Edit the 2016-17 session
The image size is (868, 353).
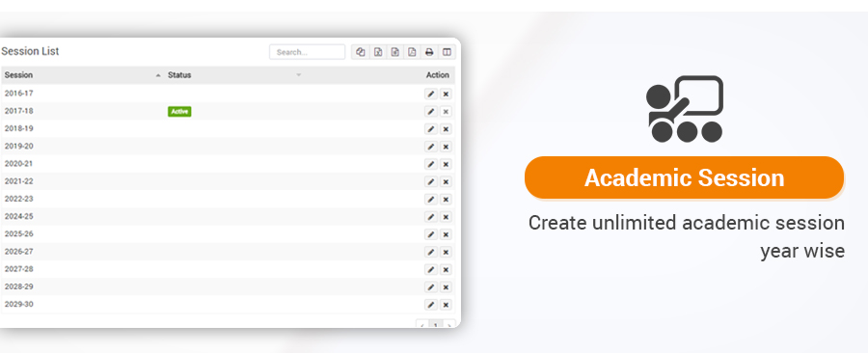point(431,95)
